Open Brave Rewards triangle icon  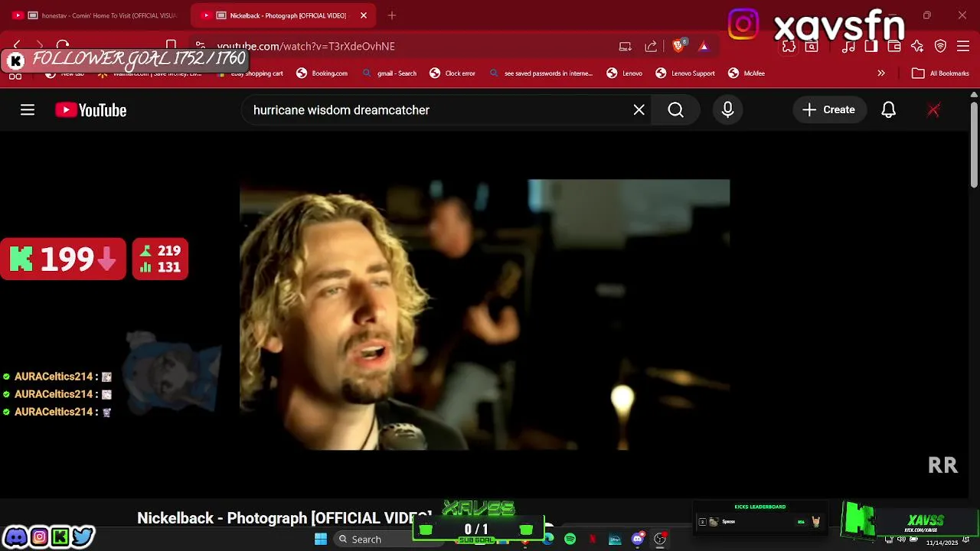pos(704,46)
